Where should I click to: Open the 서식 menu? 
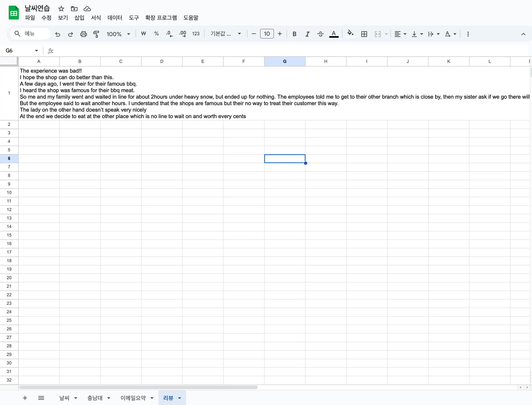96,18
